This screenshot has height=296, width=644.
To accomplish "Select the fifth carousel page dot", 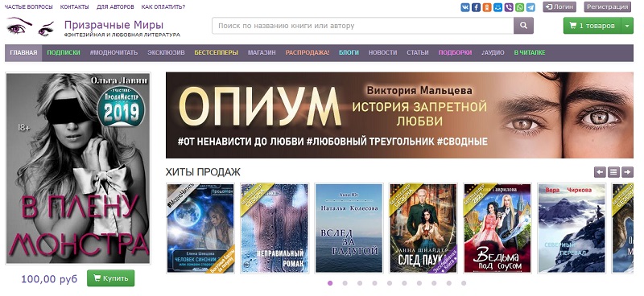I will tap(390, 283).
